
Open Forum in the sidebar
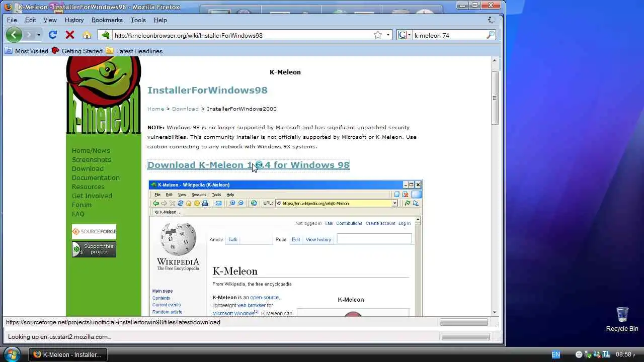[82, 205]
